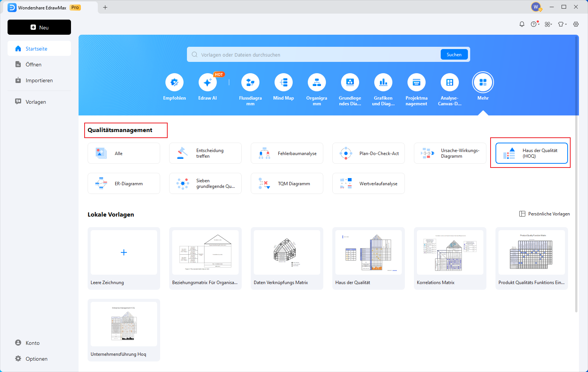This screenshot has height=372, width=588.
Task: Select the Flussdiagramm category icon
Action: coord(250,82)
